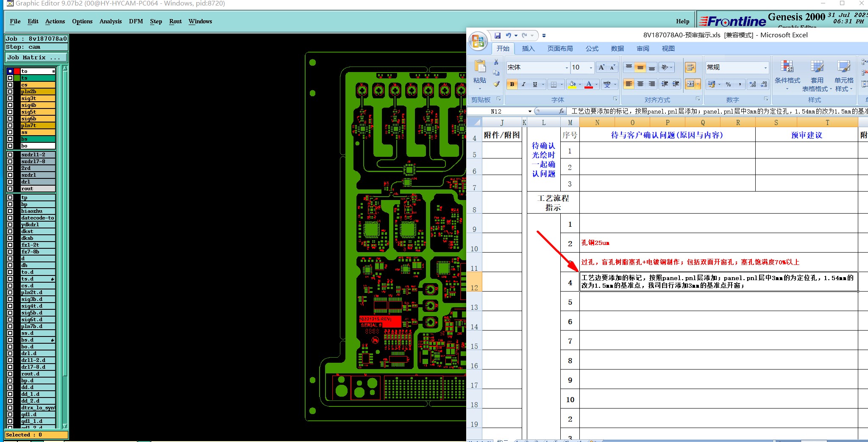Toggle checkbox of layer drl
The image size is (868, 442).
(10, 182)
